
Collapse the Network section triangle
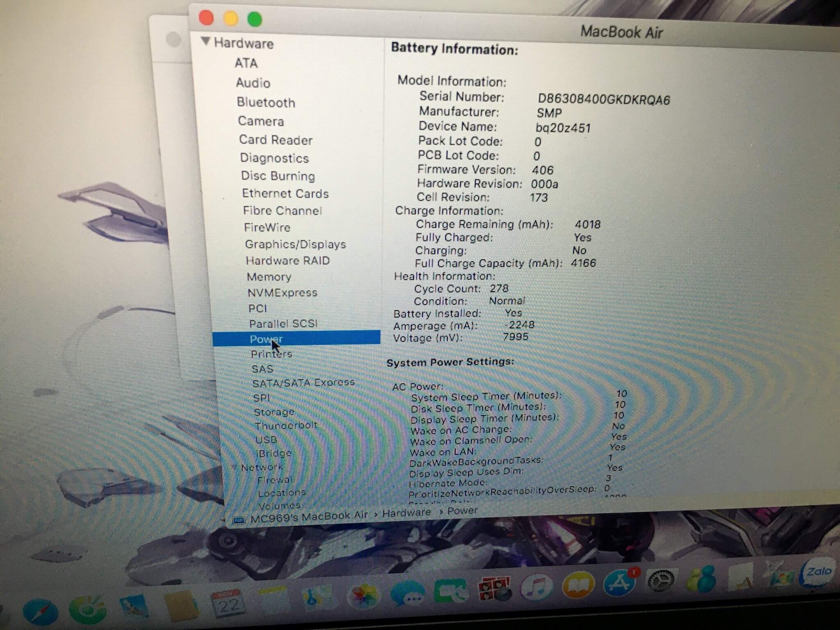tap(234, 467)
